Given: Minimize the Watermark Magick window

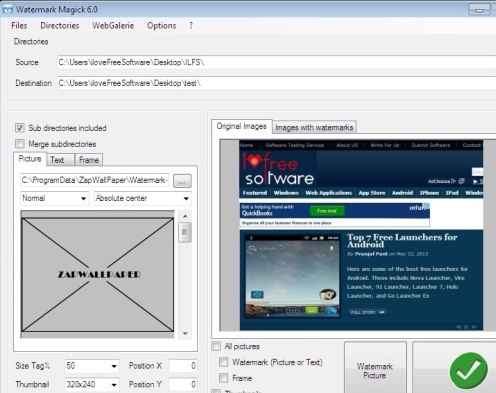Looking at the screenshot, I should click(x=479, y=10).
